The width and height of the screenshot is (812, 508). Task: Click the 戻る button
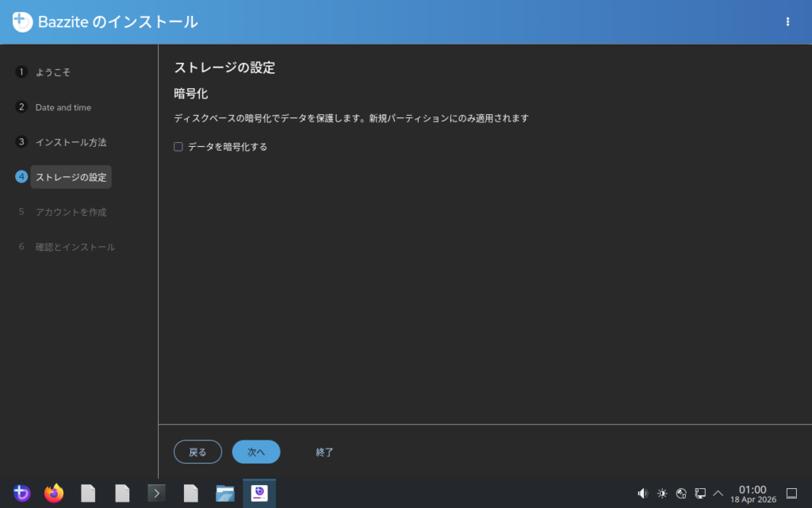coord(197,452)
